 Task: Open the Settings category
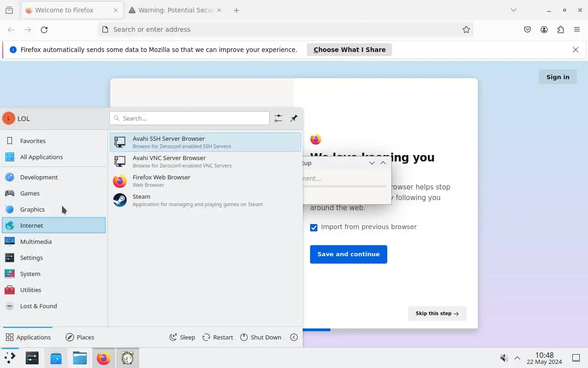[x=54, y=258]
